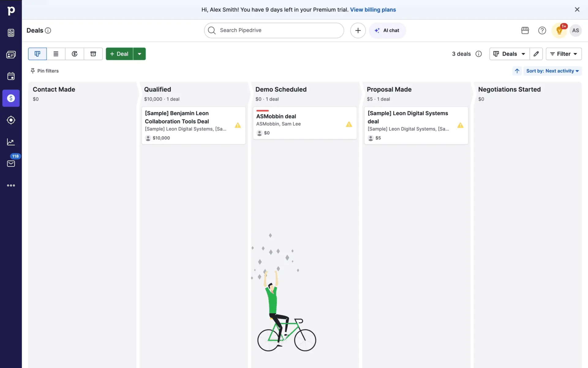
Task: Click the edit pipeline pencil icon
Action: point(536,54)
